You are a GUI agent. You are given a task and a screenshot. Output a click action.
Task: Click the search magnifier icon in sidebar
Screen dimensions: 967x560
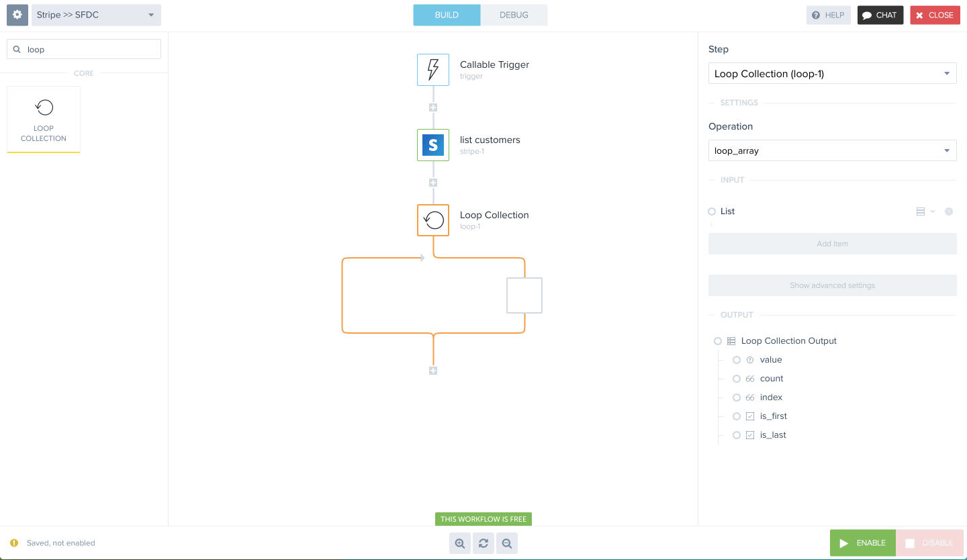tap(17, 49)
